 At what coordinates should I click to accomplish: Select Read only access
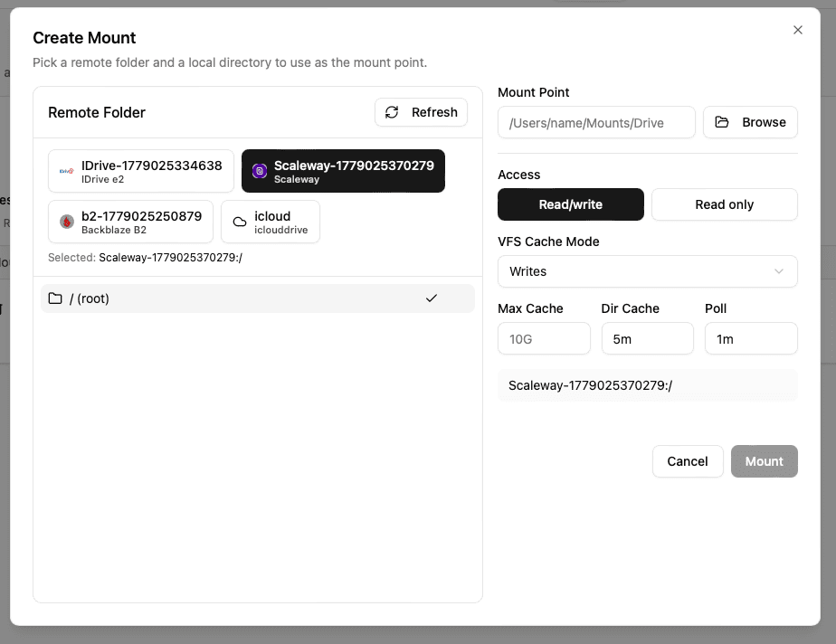[x=724, y=204]
